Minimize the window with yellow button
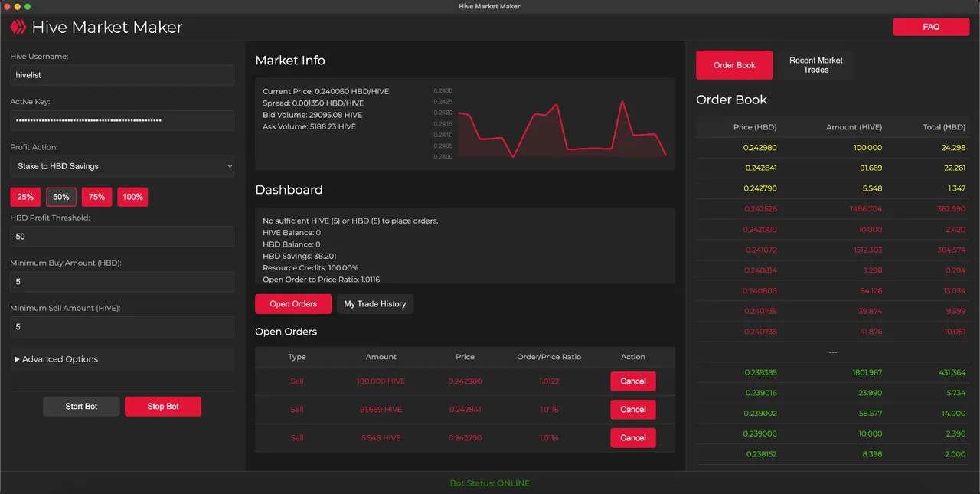This screenshot has width=980, height=494. tap(17, 6)
